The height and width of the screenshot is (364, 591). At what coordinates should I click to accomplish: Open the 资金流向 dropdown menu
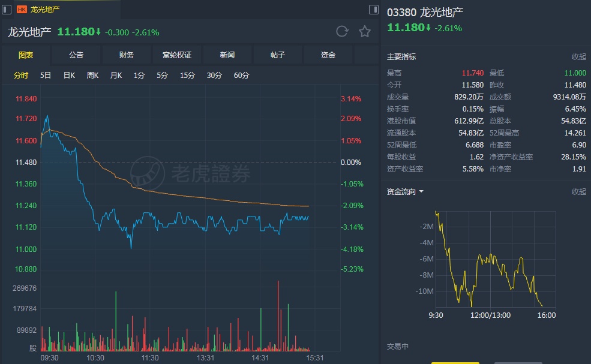pyautogui.click(x=405, y=192)
